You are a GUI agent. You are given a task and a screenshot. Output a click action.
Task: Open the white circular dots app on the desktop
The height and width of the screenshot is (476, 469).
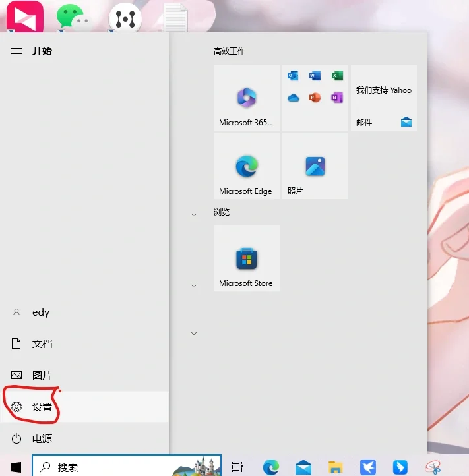(125, 18)
